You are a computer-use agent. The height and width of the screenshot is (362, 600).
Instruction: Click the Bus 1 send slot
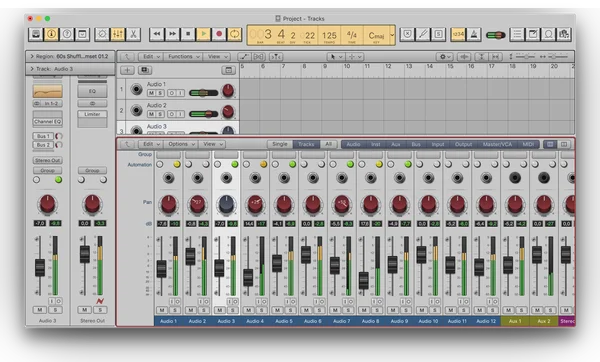pyautogui.click(x=43, y=136)
